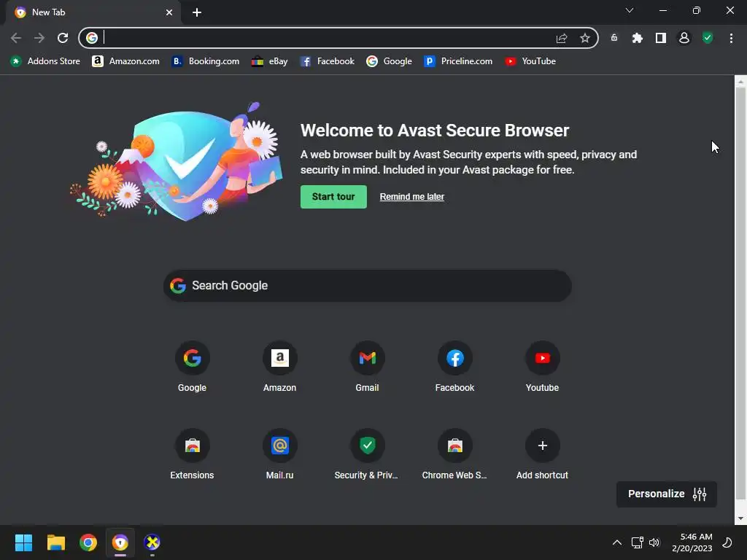Launch Google Chrome from taskbar
Viewport: 747px width, 560px height.
point(88,542)
